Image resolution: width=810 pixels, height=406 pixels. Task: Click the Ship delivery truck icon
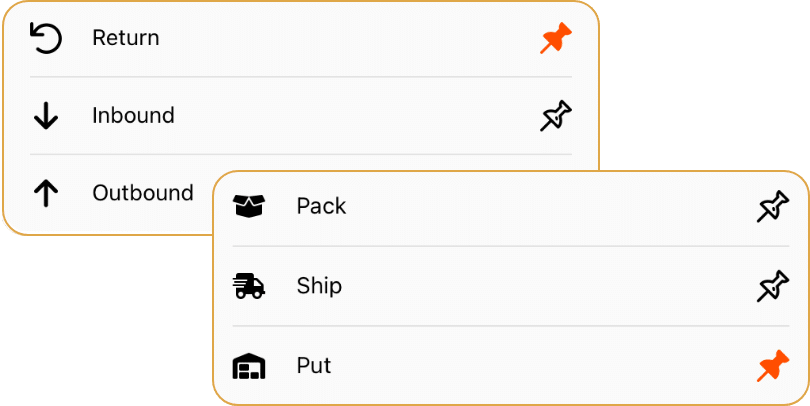[248, 286]
